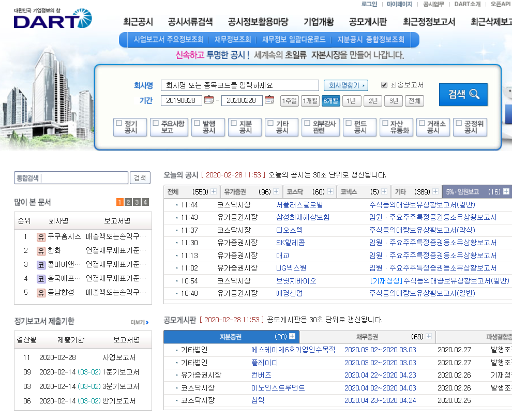This screenshot has height=420, width=512.
Task: Click the 유 market badge beside 한화
Action: 41,251
